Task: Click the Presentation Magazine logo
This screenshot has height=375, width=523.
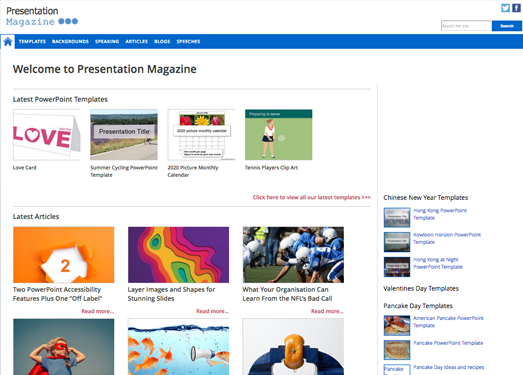Action: tap(42, 16)
